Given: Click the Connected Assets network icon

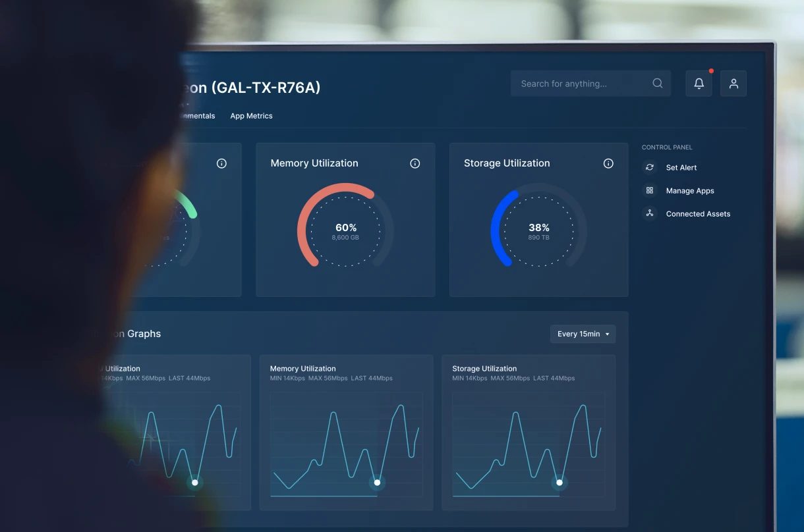Looking at the screenshot, I should (x=649, y=213).
